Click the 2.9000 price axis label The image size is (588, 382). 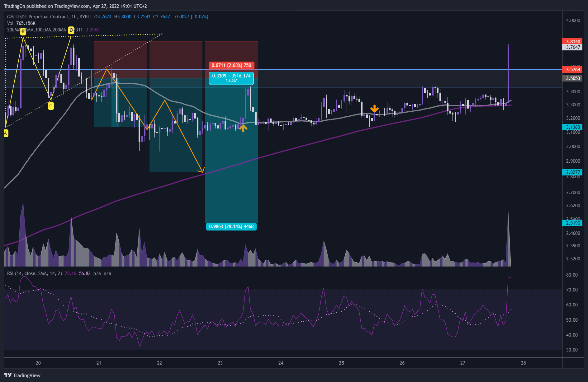[573, 161]
